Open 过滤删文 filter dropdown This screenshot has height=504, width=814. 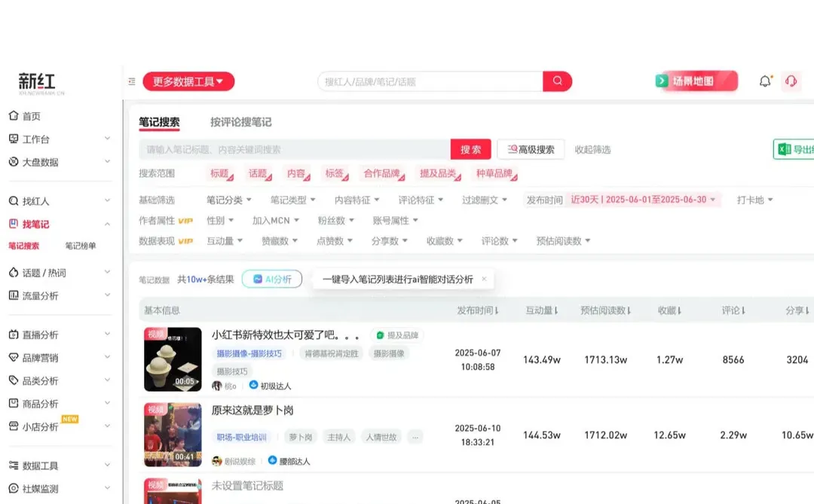click(x=485, y=200)
